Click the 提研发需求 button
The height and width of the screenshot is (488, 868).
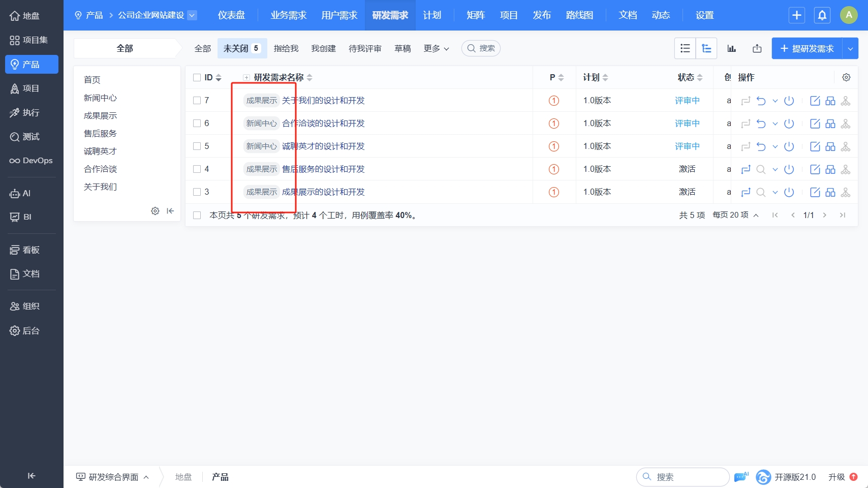807,48
